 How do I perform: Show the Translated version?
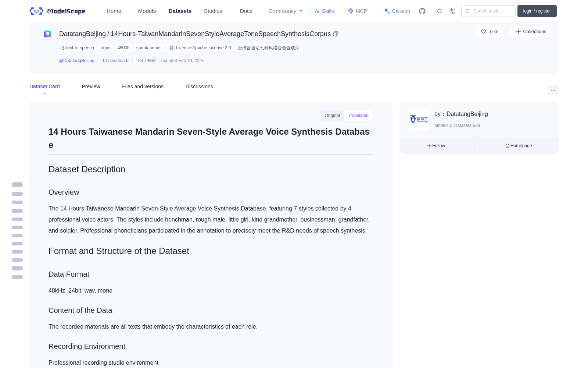pyautogui.click(x=358, y=116)
